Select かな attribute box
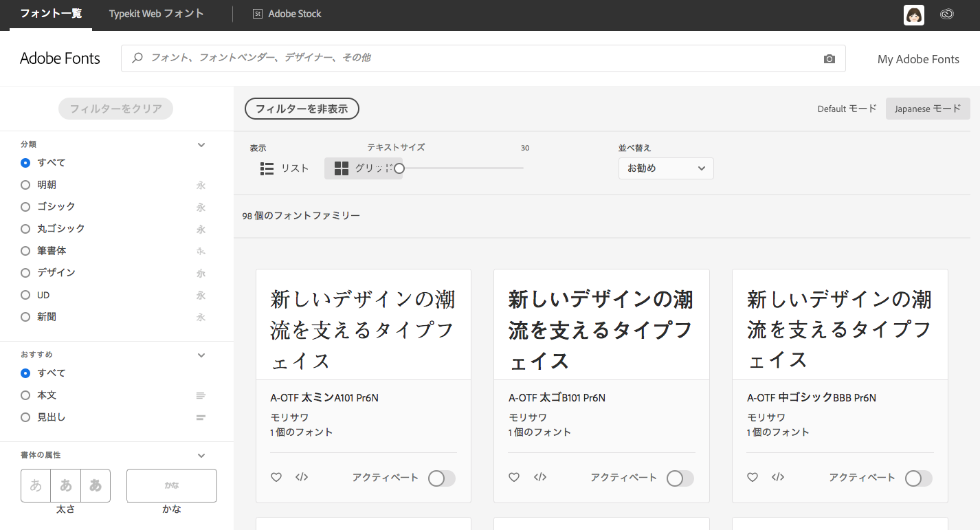980x530 pixels. (172, 485)
